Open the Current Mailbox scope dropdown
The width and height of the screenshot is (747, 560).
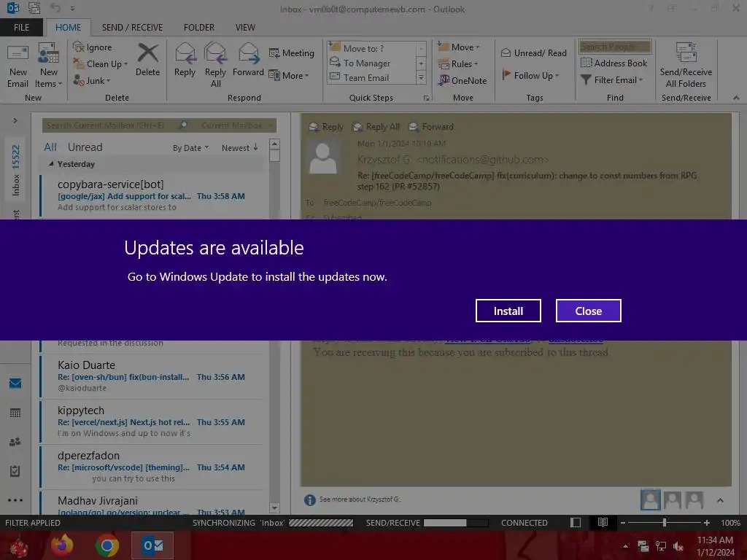point(237,125)
